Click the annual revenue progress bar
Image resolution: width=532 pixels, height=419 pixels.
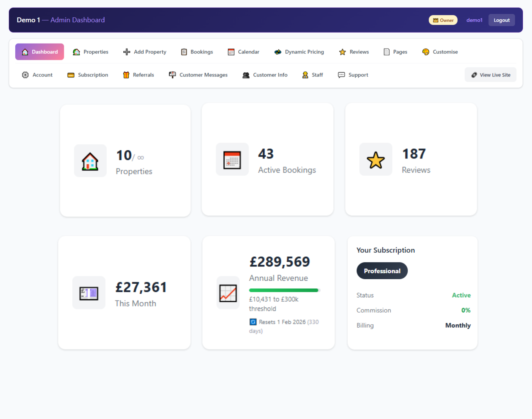pos(284,290)
